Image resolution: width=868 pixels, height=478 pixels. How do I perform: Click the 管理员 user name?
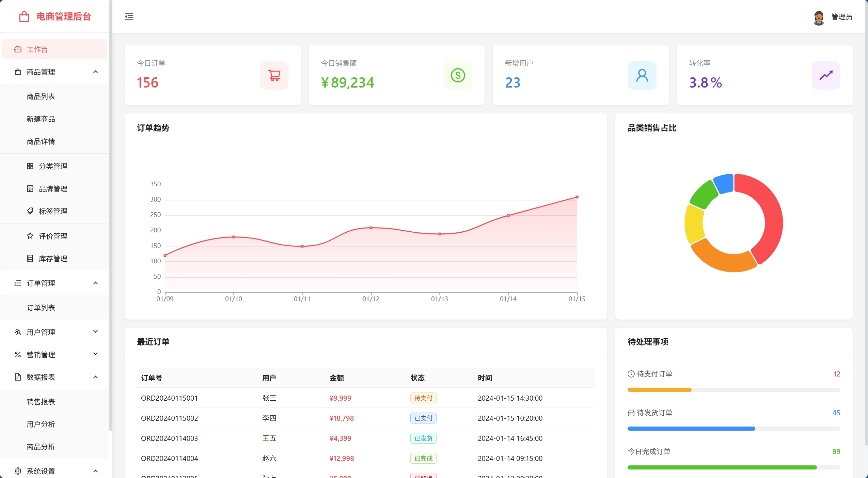pyautogui.click(x=841, y=17)
